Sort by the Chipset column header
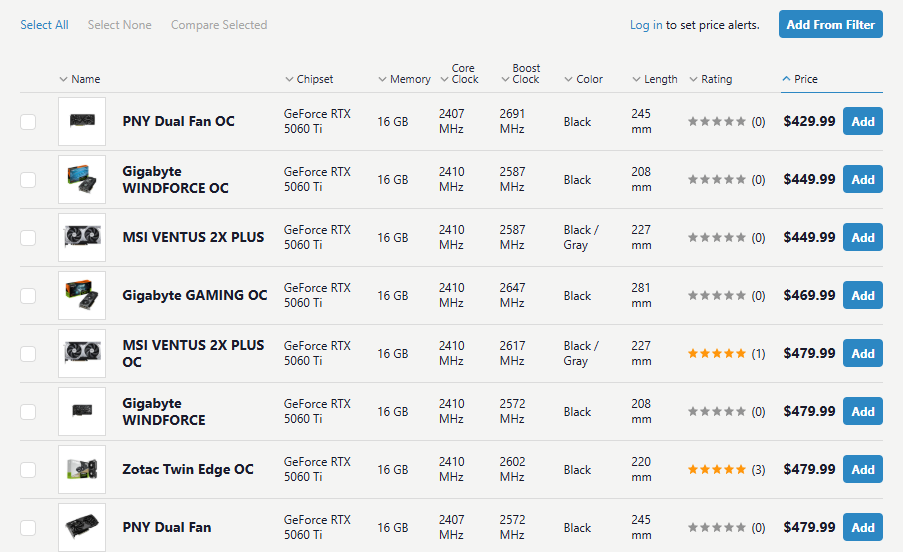This screenshot has height=552, width=903. (309, 79)
